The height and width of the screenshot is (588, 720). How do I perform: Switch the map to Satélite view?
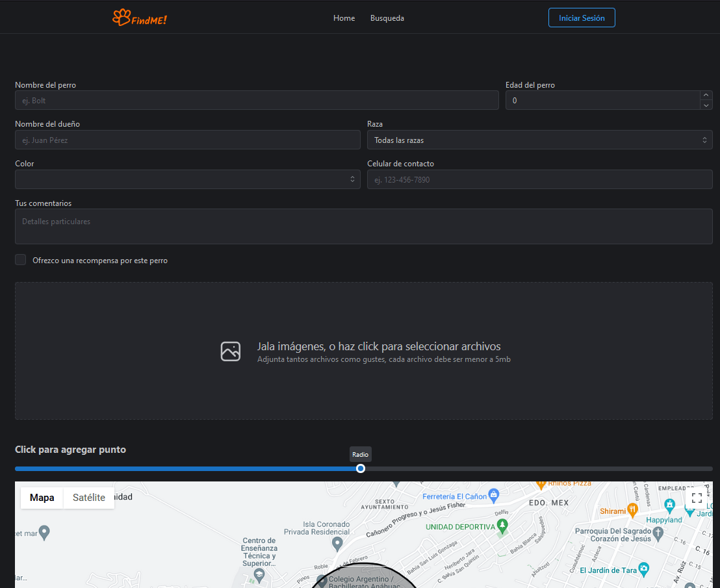(89, 498)
